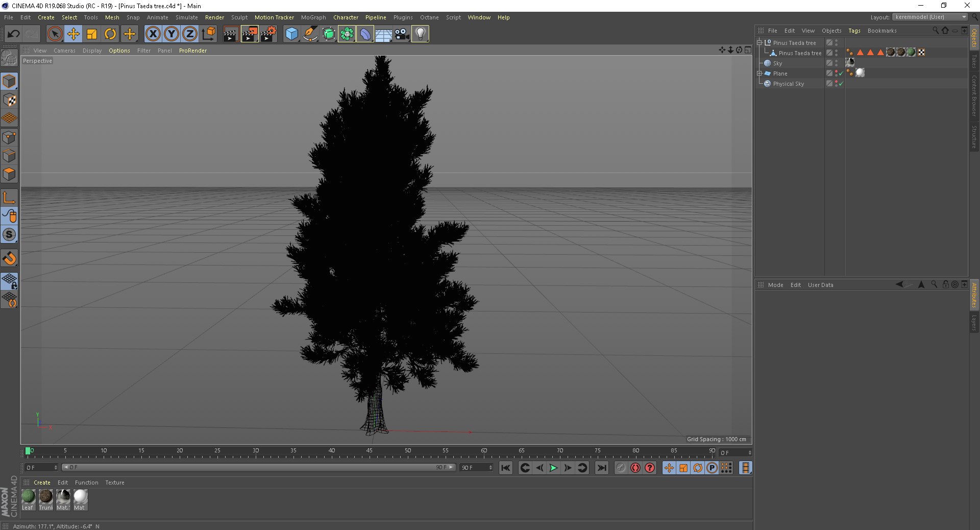This screenshot has height=530, width=980.
Task: Open Object Manager Tags menu
Action: coord(854,31)
